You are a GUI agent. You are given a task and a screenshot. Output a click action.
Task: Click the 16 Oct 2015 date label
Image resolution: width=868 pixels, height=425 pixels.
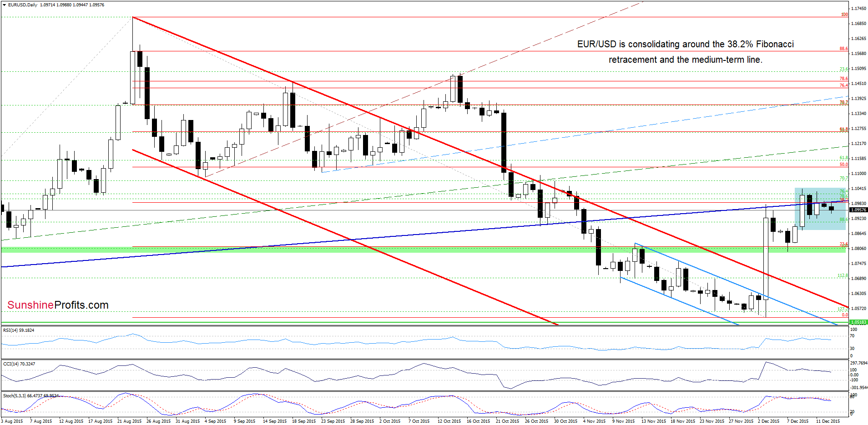point(478,421)
